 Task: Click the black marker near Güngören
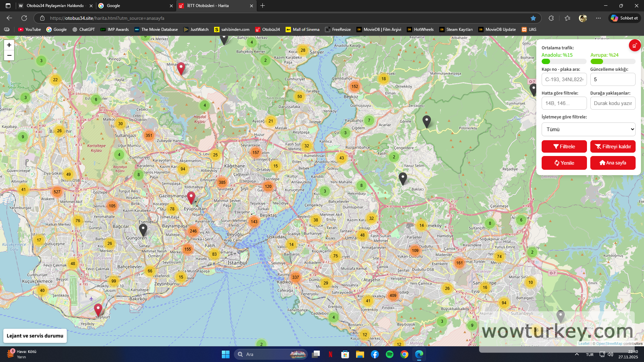143,229
